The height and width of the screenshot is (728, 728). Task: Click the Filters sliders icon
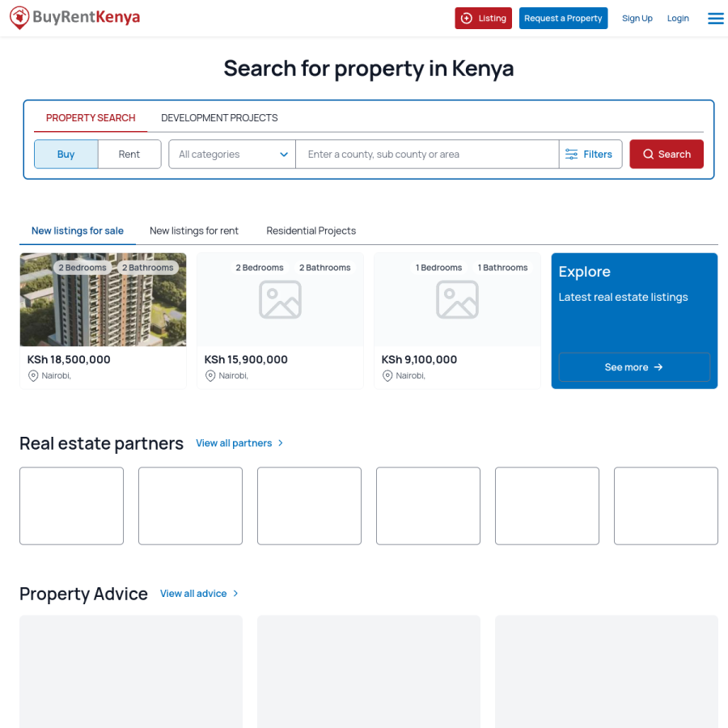tap(571, 154)
